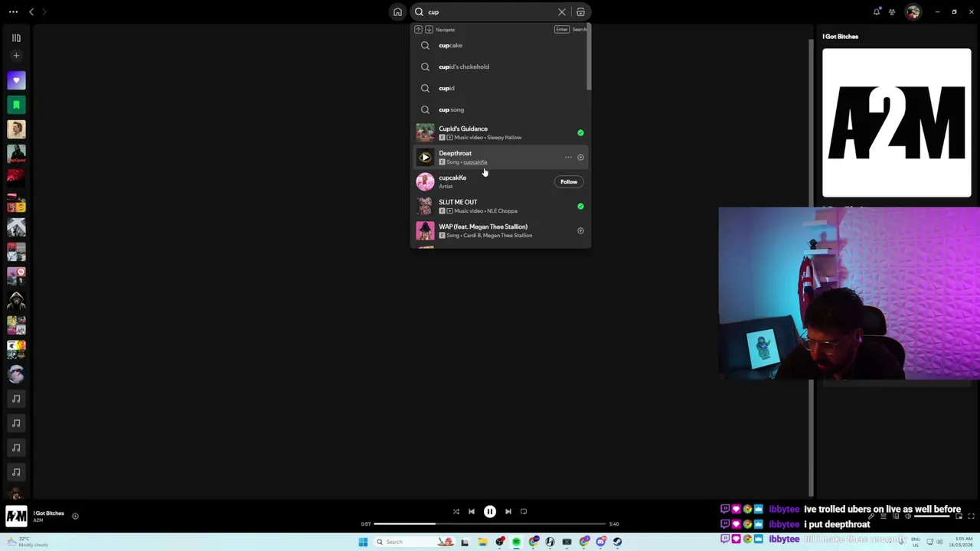This screenshot has height=551, width=980.
Task: Open the cupcakKe artist link under Deepthroat
Action: [x=475, y=162]
